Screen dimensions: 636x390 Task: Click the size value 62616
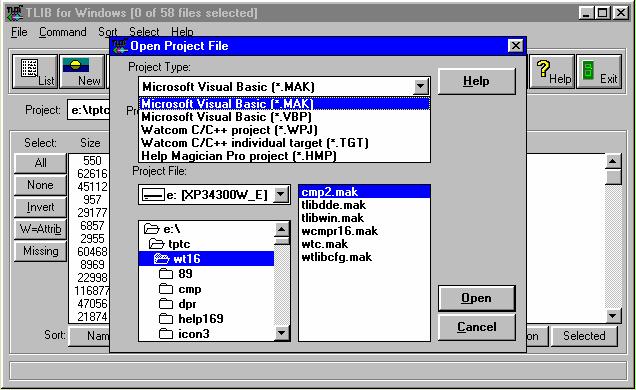pyautogui.click(x=92, y=174)
